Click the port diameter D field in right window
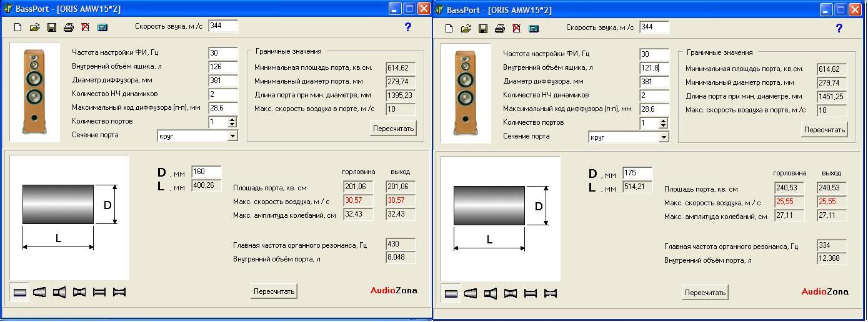868x322 pixels. (637, 173)
